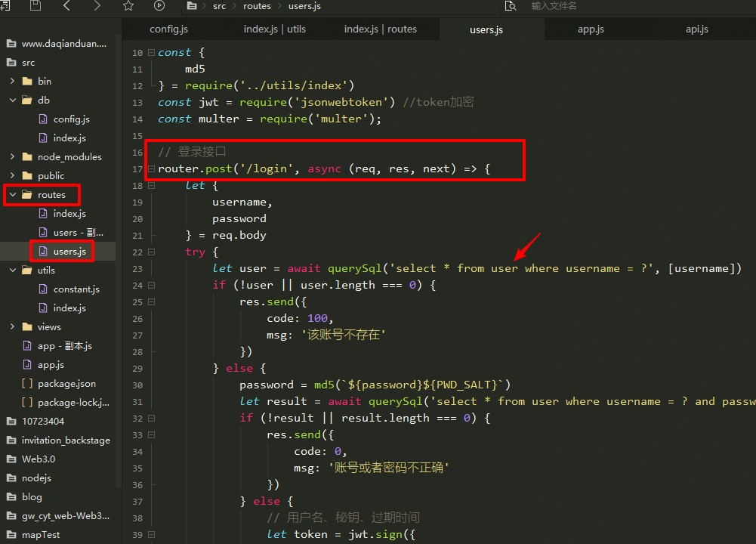This screenshot has width=756, height=544.
Task: Click the bookmark star icon
Action: [x=128, y=6]
